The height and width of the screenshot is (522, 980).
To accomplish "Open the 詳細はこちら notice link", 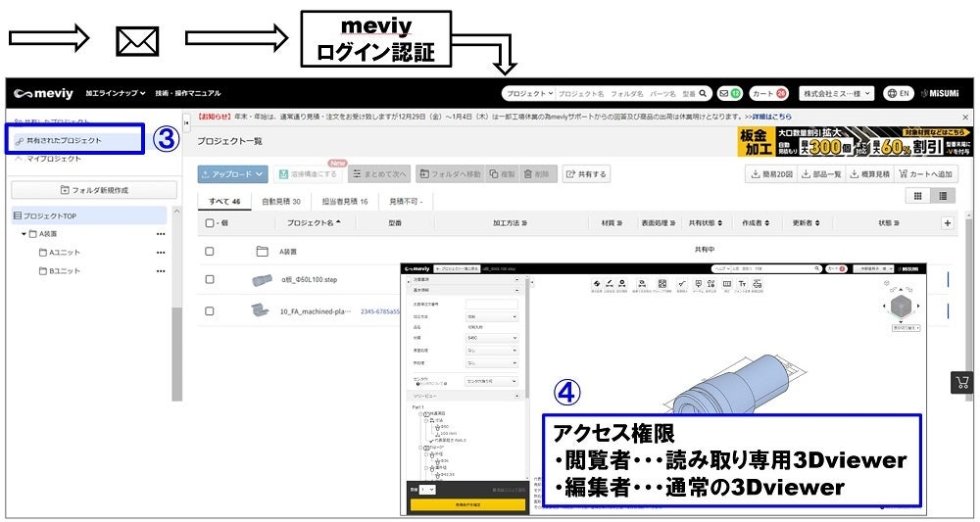I will coord(772,117).
